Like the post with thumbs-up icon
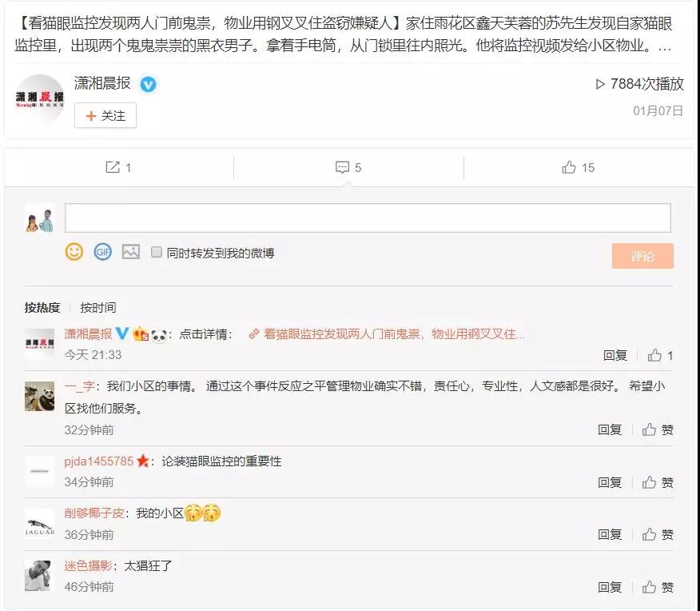The height and width of the screenshot is (611, 700). point(569,167)
